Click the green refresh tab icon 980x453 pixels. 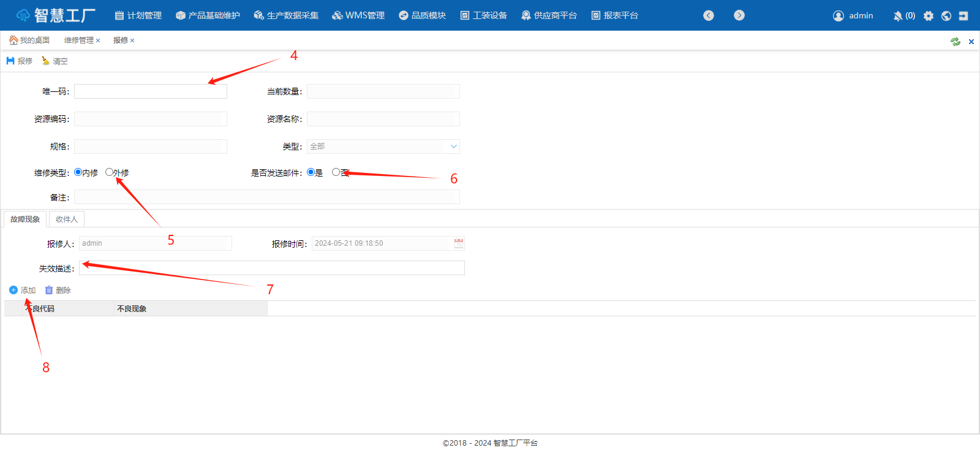(x=956, y=42)
